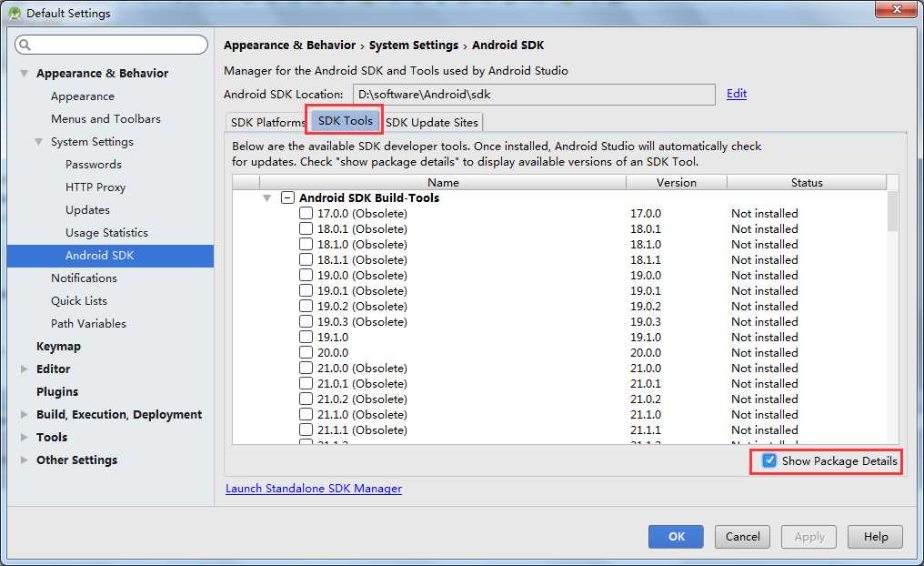
Task: Expand the Other Settings node
Action: tap(25, 460)
